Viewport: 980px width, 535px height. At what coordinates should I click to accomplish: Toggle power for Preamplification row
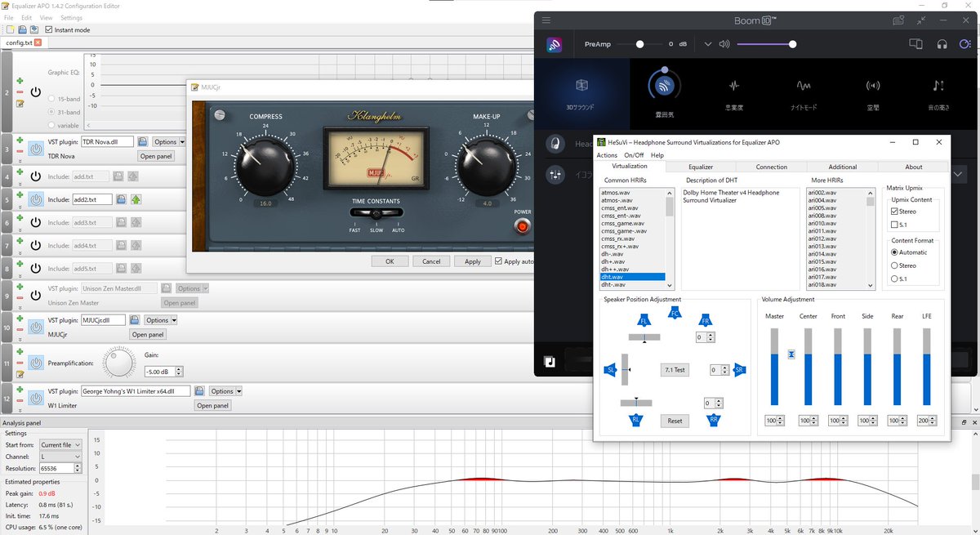36,363
